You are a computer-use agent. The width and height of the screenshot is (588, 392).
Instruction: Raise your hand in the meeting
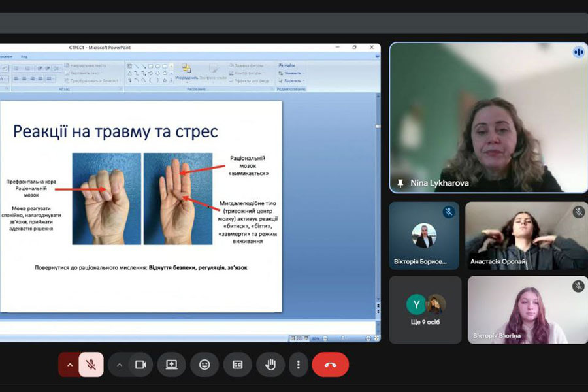[x=270, y=365]
